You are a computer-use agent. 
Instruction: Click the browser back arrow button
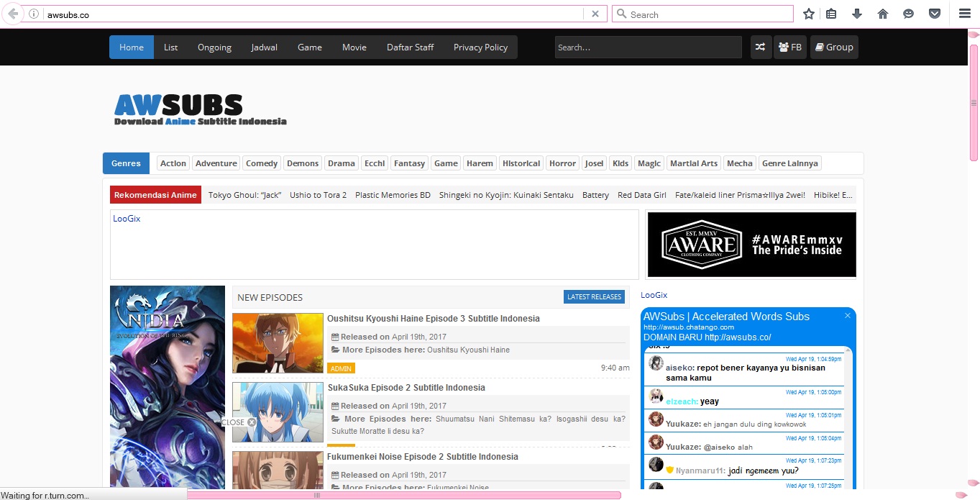(12, 14)
